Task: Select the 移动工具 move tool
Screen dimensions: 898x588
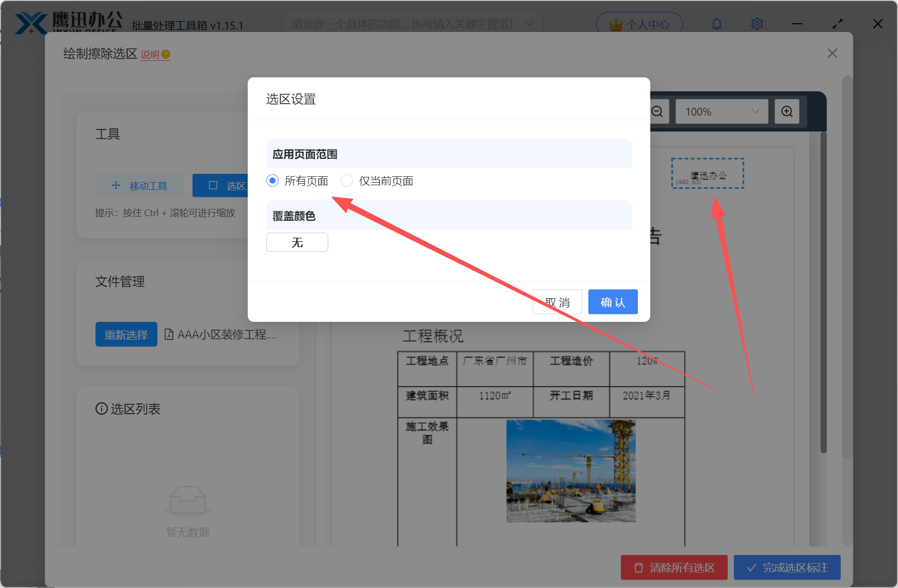Action: (x=139, y=185)
